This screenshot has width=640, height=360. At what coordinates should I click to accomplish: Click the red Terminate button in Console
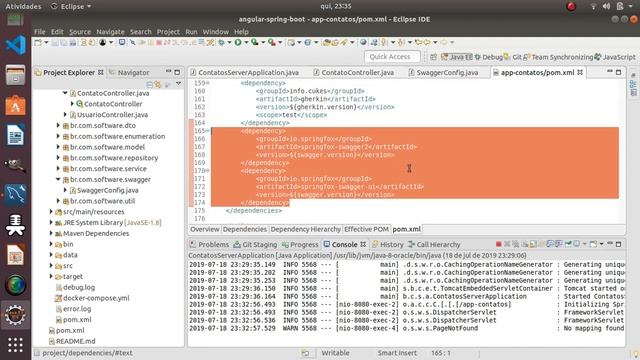[498, 244]
